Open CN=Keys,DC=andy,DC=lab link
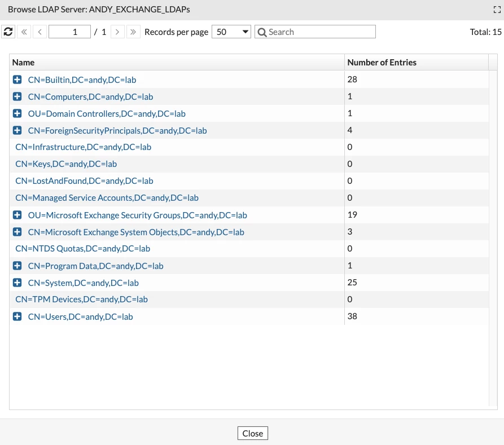 click(66, 164)
